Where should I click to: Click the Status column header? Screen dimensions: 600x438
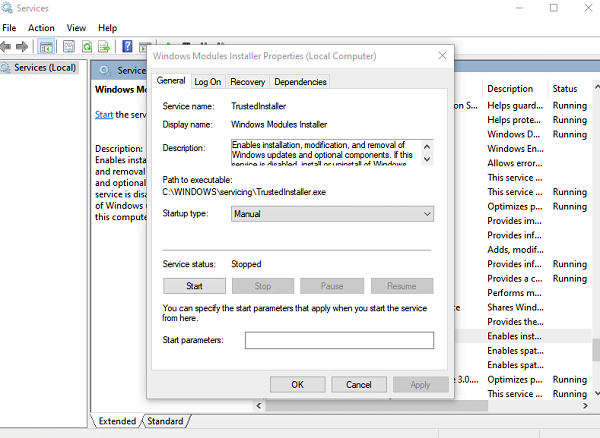click(x=570, y=89)
